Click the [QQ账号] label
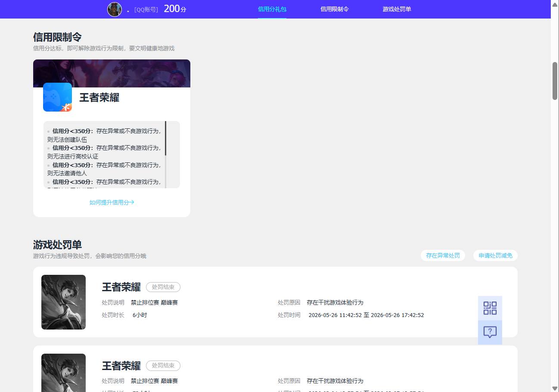The image size is (559, 392). pos(146,9)
